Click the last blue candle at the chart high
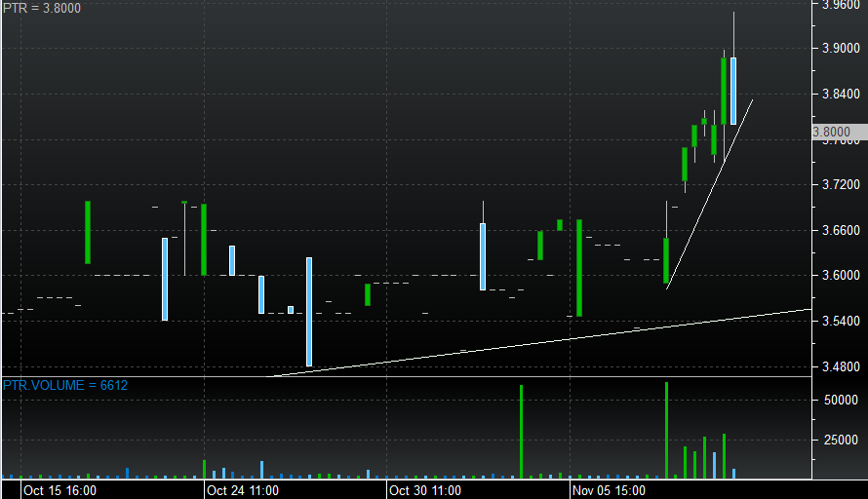 [733, 90]
